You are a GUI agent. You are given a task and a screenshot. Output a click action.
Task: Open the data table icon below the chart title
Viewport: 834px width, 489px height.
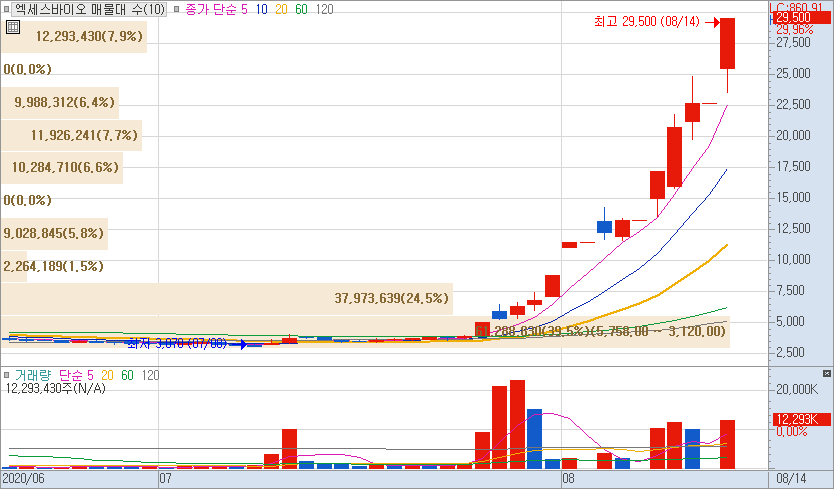13,27
